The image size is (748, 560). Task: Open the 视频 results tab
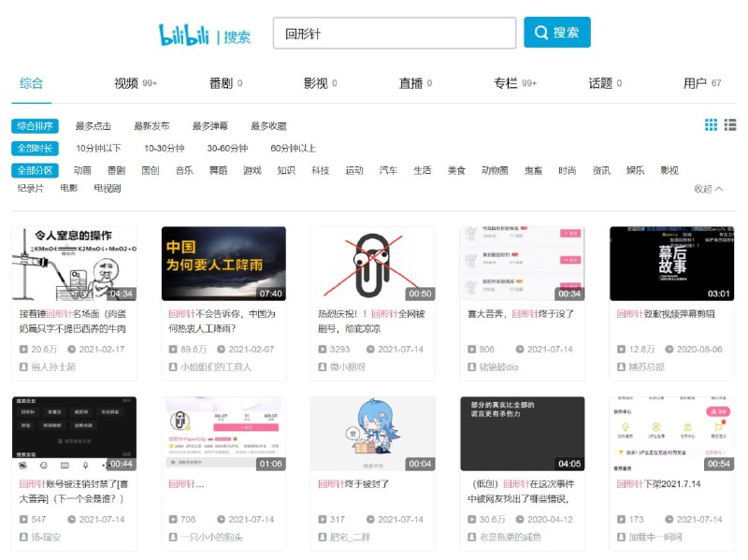pos(126,83)
